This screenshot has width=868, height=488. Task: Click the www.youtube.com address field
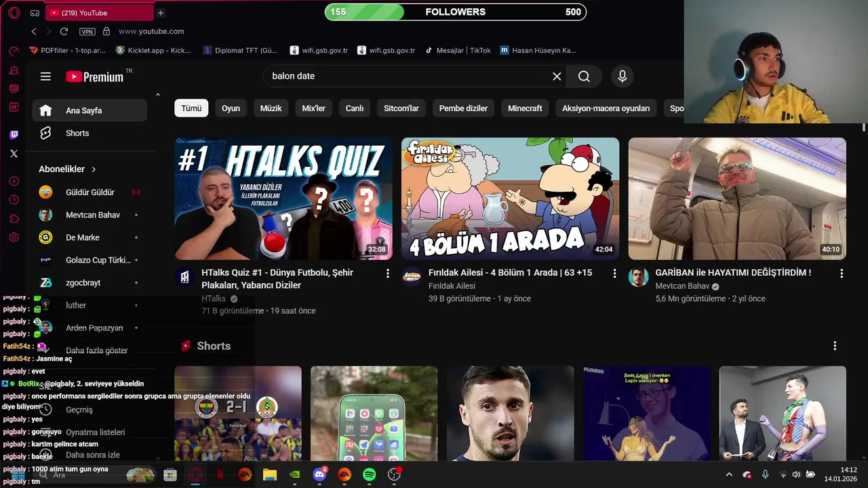coord(151,31)
